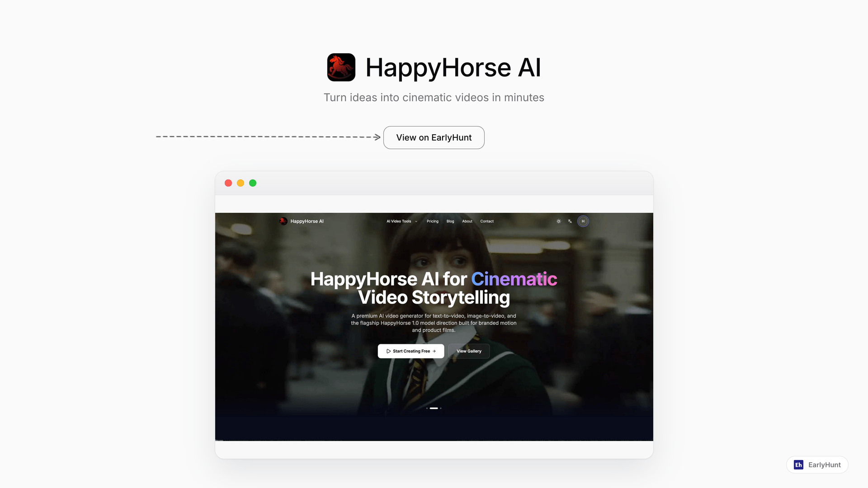Click the EarlyHunt badge in bottom corner
868x488 pixels.
click(x=817, y=465)
